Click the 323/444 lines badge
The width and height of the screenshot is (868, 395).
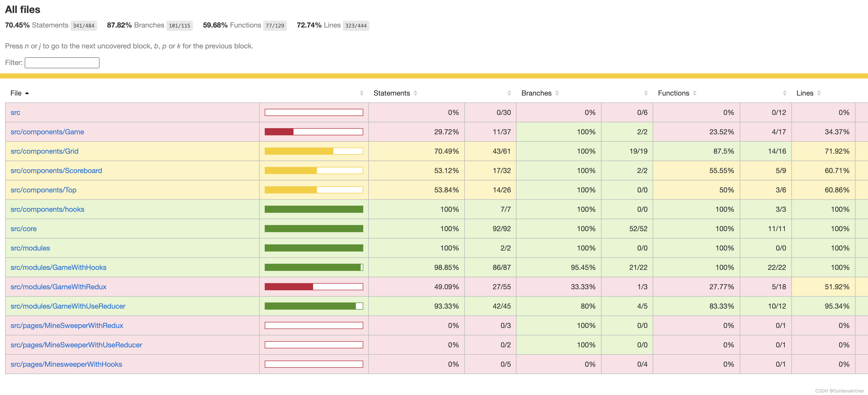click(356, 26)
